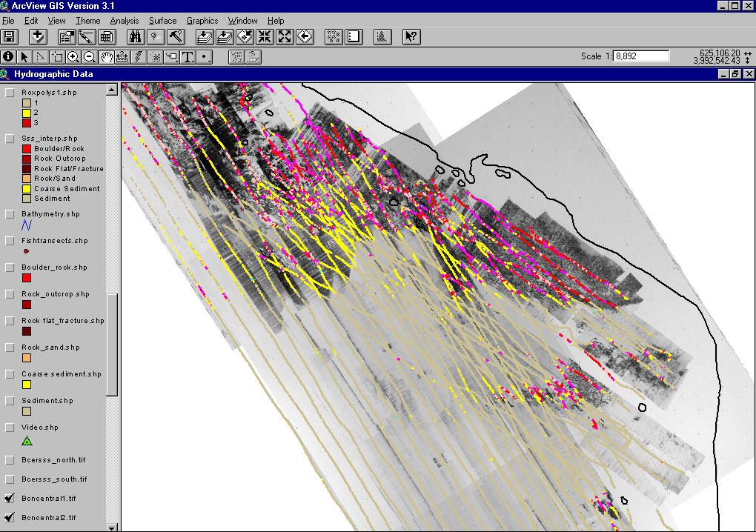Open the Theme menu

pyautogui.click(x=88, y=21)
